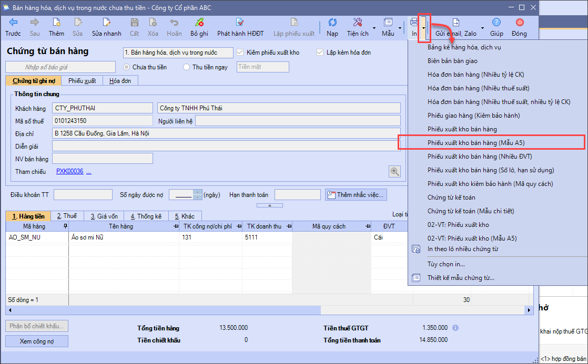Toggle Kiêm phiếu xuất kho checkbox
Viewport: 588px width, 364px height.
(x=240, y=53)
